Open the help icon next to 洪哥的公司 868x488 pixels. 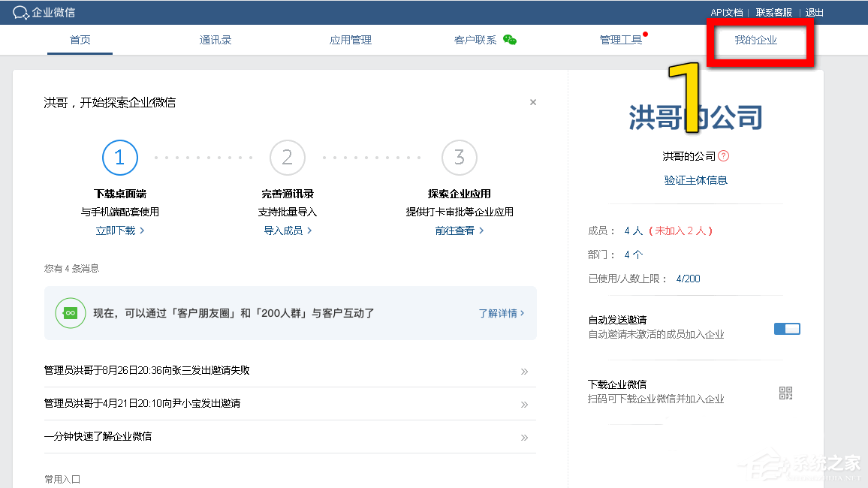tap(722, 156)
